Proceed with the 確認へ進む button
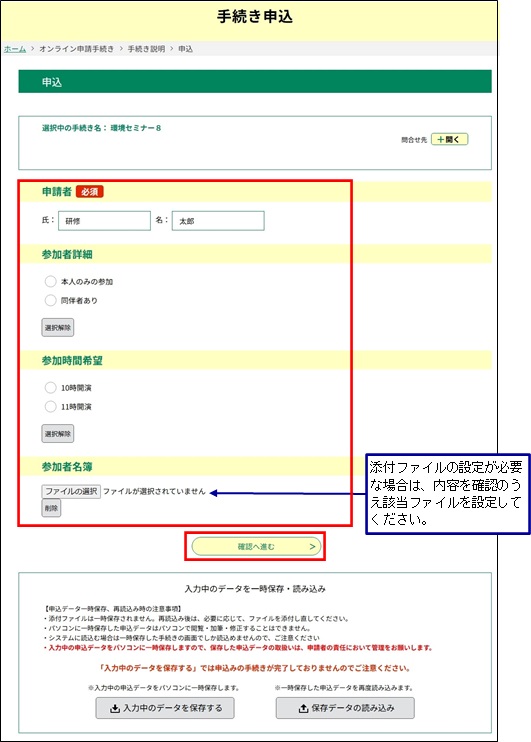The height and width of the screenshot is (742, 531). pyautogui.click(x=256, y=547)
